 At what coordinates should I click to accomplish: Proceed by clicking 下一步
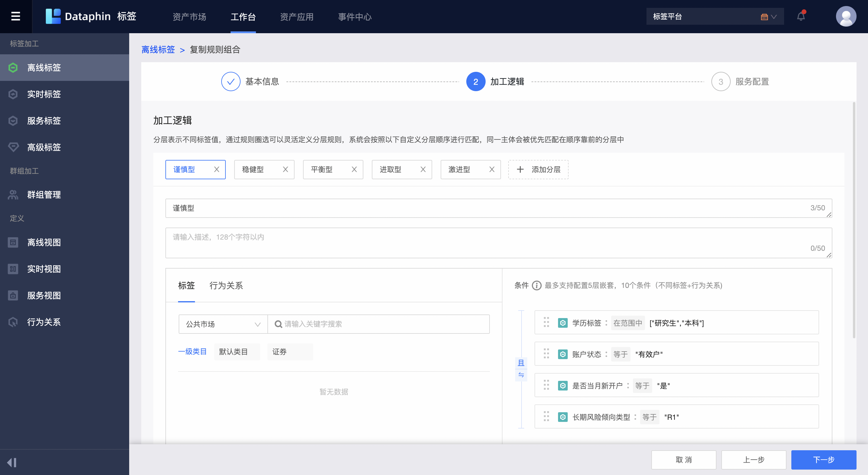tap(824, 460)
